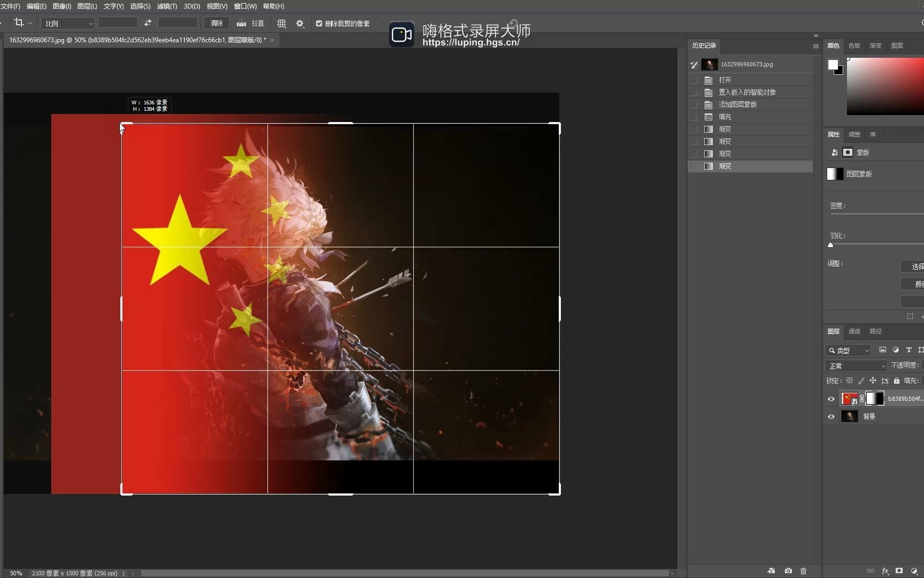
Task: Select the 打开 history state
Action: click(750, 80)
